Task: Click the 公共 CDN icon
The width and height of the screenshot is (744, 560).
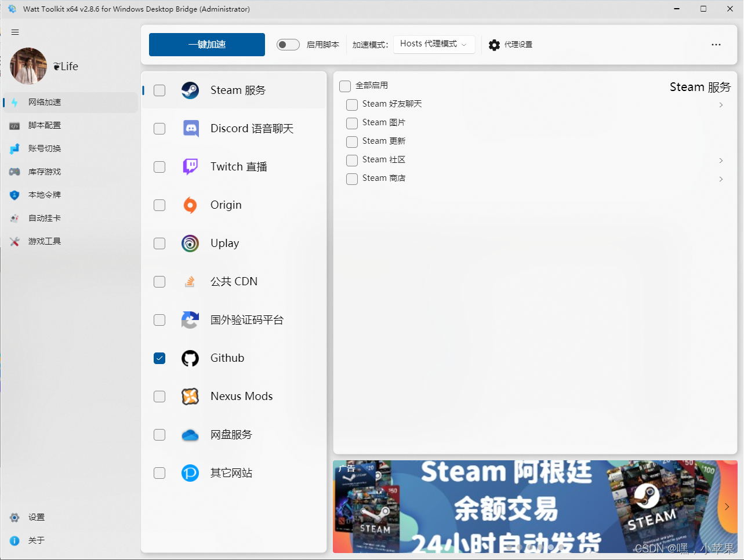Action: click(x=190, y=282)
